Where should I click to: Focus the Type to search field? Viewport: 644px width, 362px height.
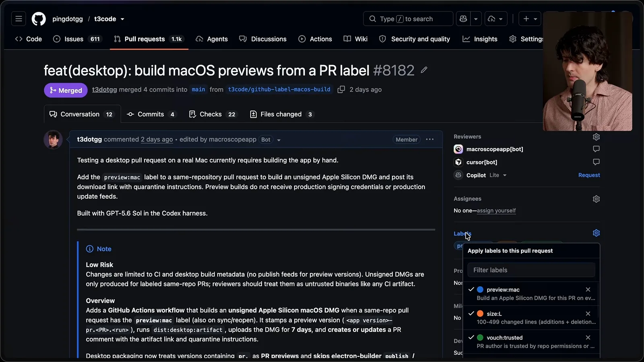[408, 19]
